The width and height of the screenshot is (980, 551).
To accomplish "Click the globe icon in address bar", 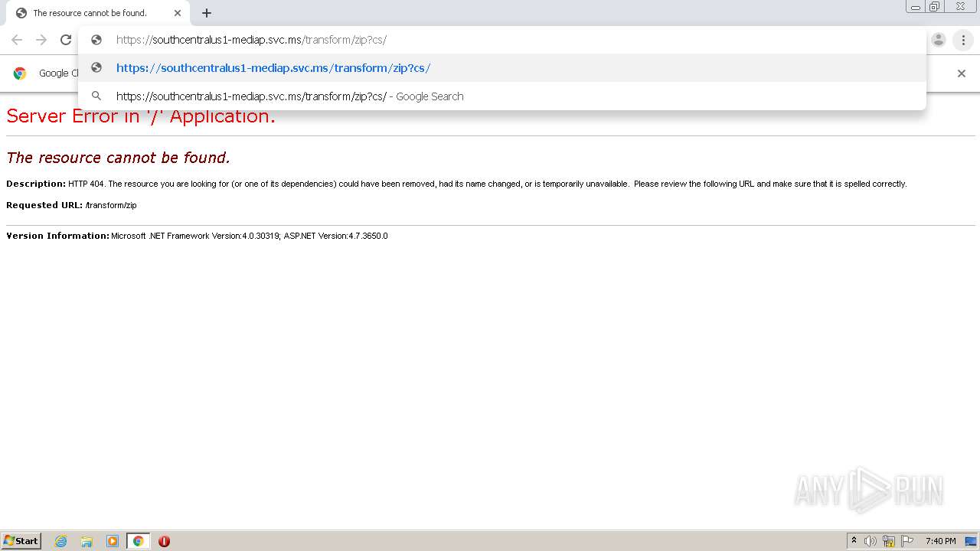I will [x=96, y=40].
